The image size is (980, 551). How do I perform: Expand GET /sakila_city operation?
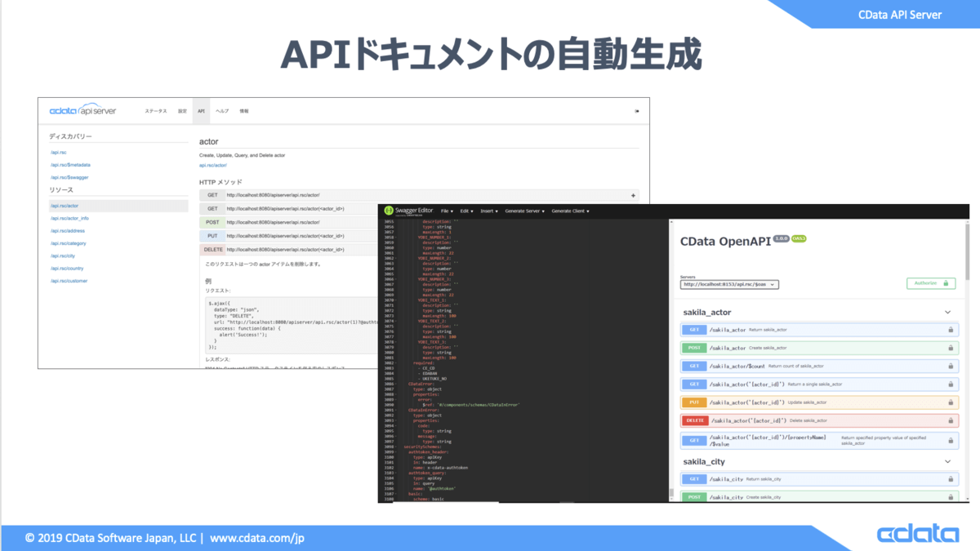pyautogui.click(x=819, y=479)
